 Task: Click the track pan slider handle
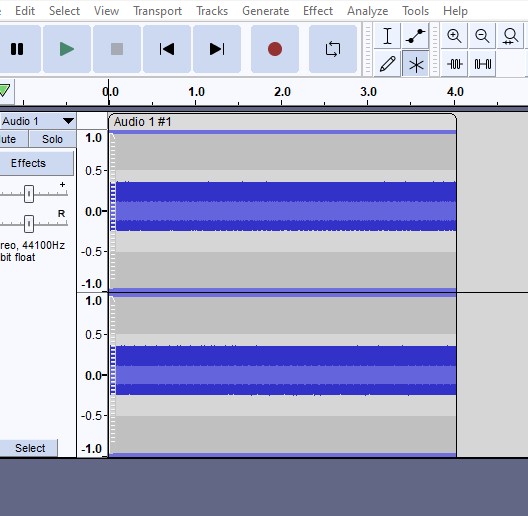[x=29, y=224]
